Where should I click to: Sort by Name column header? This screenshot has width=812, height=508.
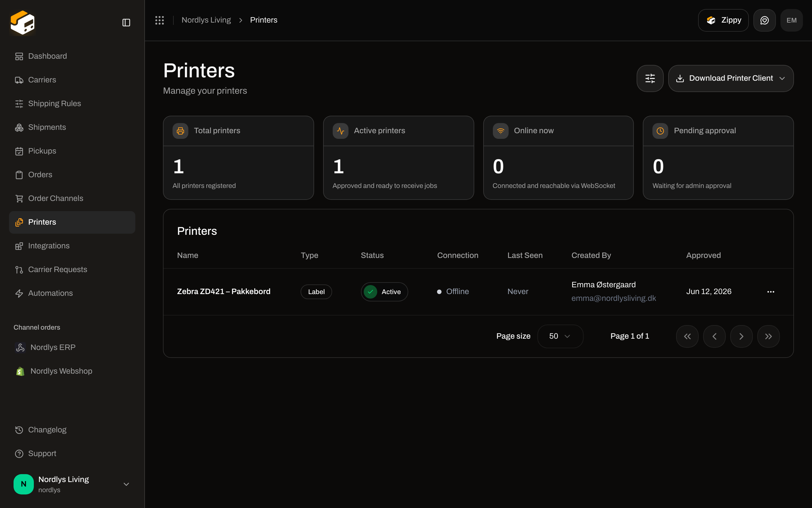[x=187, y=255]
